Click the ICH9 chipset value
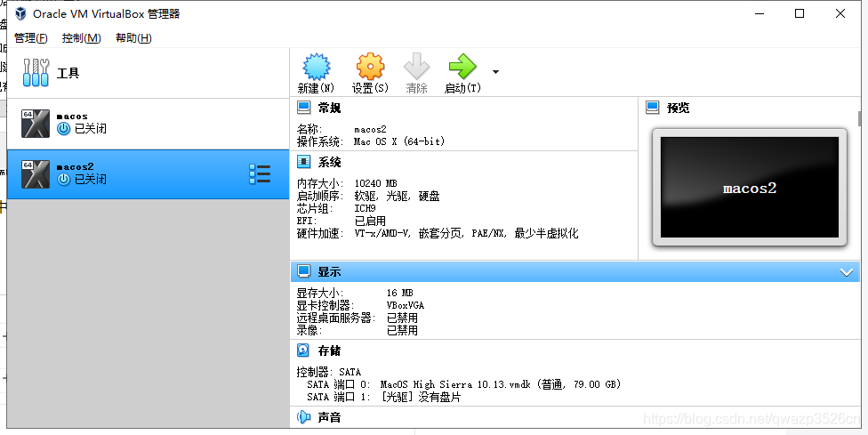The image size is (868, 435). pyautogui.click(x=365, y=209)
